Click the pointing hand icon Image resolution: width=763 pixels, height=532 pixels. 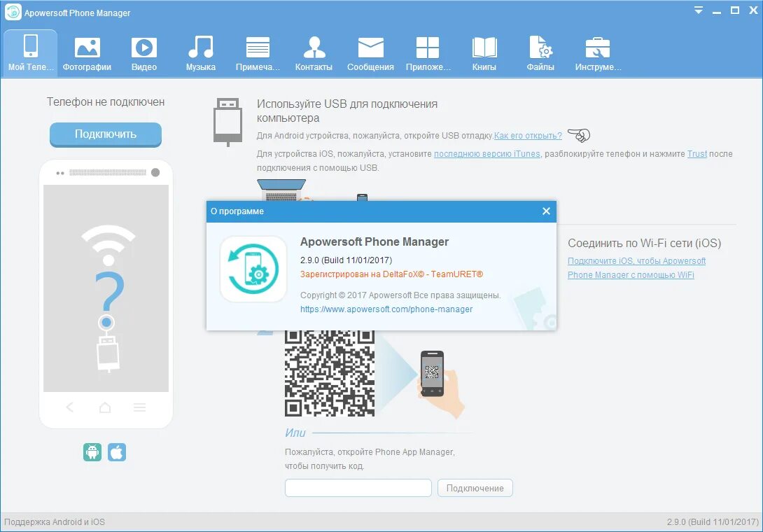point(579,135)
